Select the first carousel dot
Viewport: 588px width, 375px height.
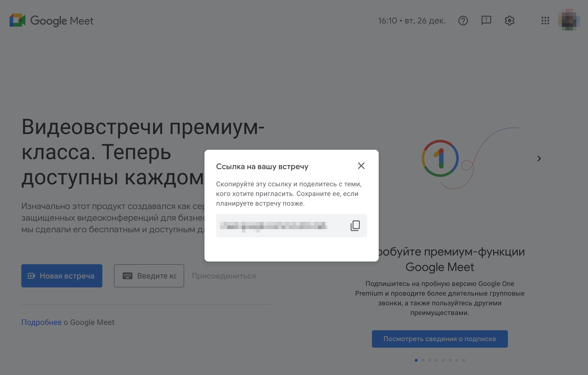[x=416, y=360]
